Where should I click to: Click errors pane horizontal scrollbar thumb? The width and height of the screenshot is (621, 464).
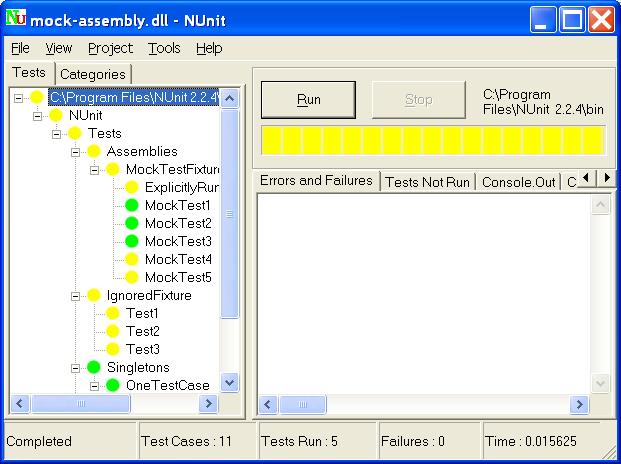pos(303,405)
